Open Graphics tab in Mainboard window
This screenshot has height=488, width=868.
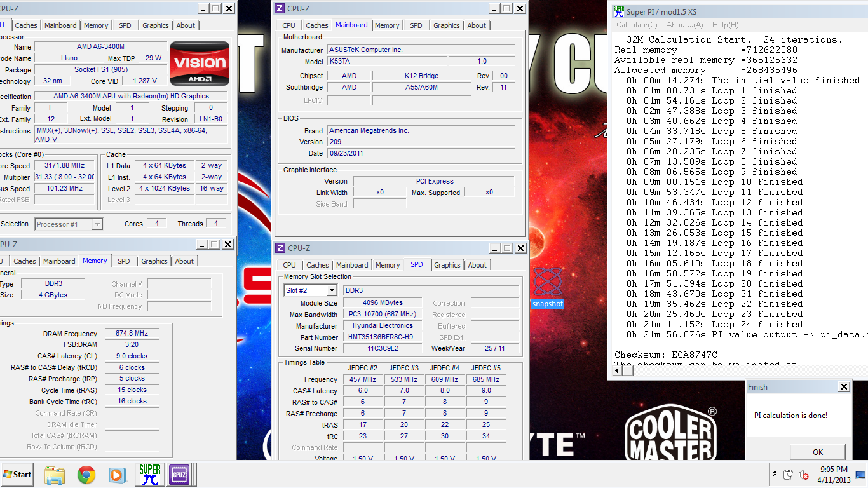[x=446, y=25]
